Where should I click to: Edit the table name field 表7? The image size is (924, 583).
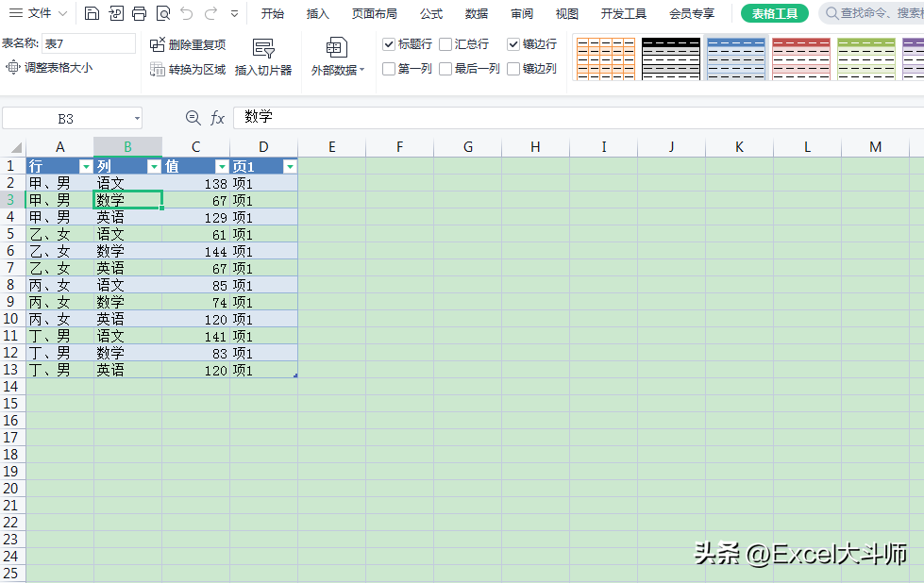(89, 43)
